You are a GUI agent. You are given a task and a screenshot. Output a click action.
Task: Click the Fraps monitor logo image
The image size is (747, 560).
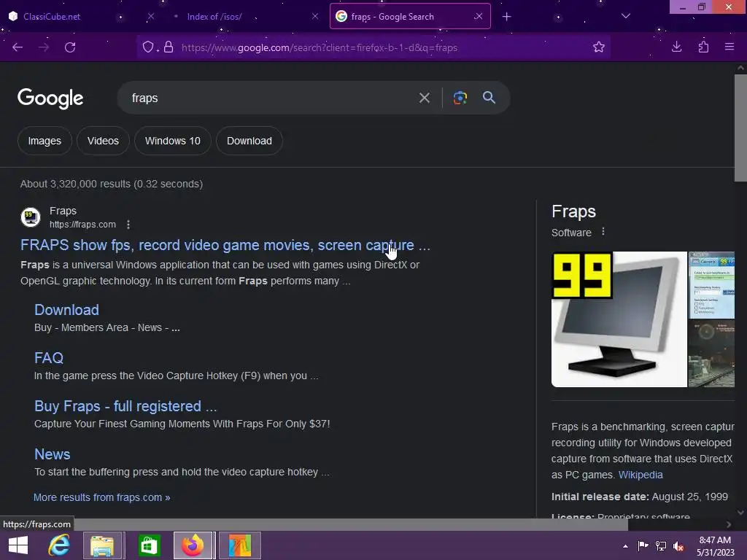tap(619, 319)
